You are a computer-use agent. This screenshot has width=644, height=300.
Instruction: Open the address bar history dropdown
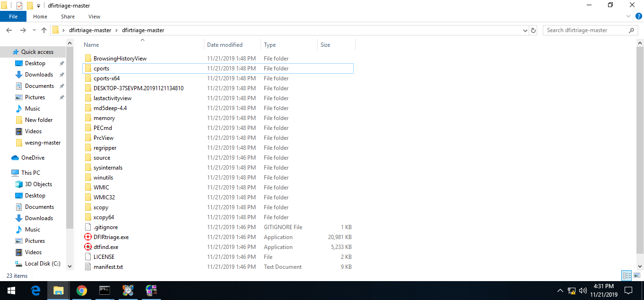click(x=525, y=30)
